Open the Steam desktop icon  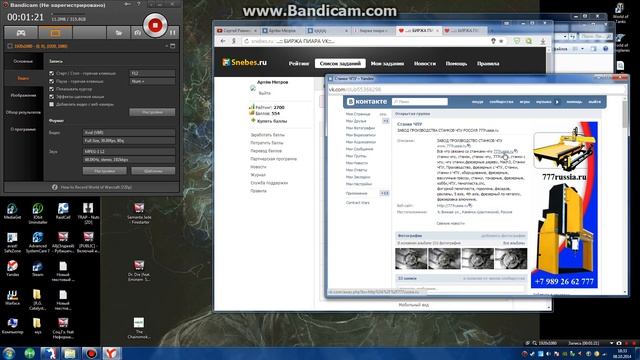[x=38, y=269]
